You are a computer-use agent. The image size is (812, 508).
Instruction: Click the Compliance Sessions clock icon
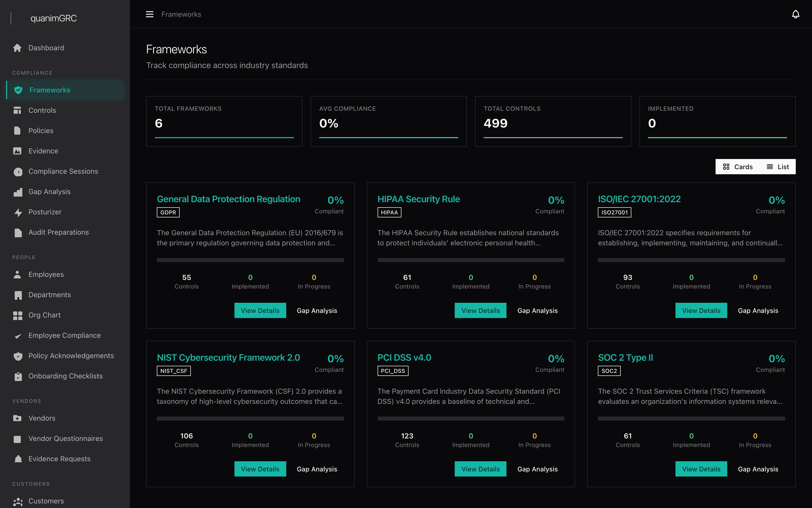(18, 172)
